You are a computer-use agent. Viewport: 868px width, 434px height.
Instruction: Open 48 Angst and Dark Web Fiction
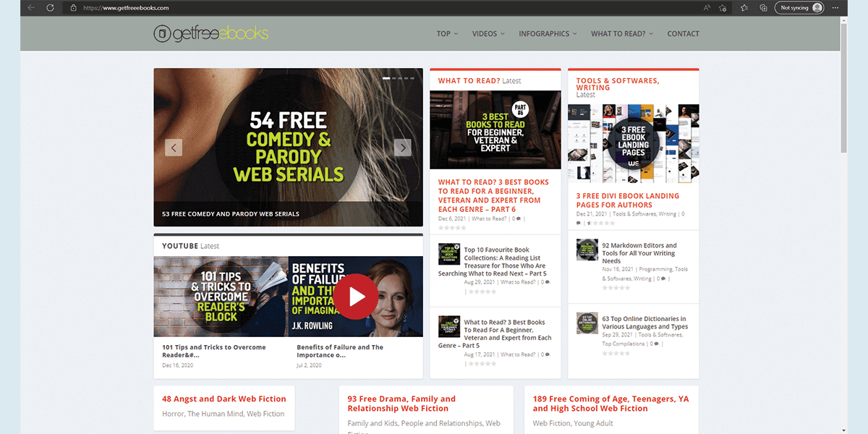[222, 399]
